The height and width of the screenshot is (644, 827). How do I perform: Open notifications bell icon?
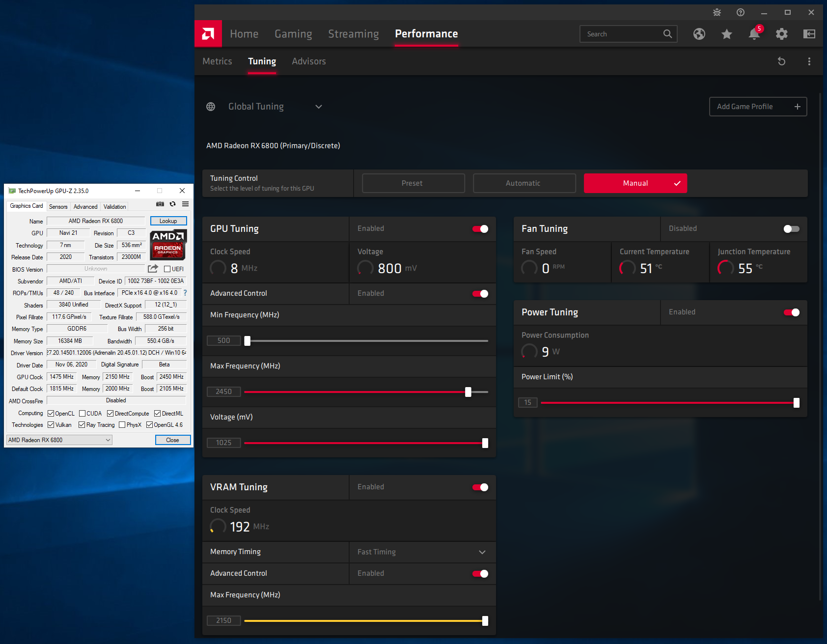[x=754, y=34]
